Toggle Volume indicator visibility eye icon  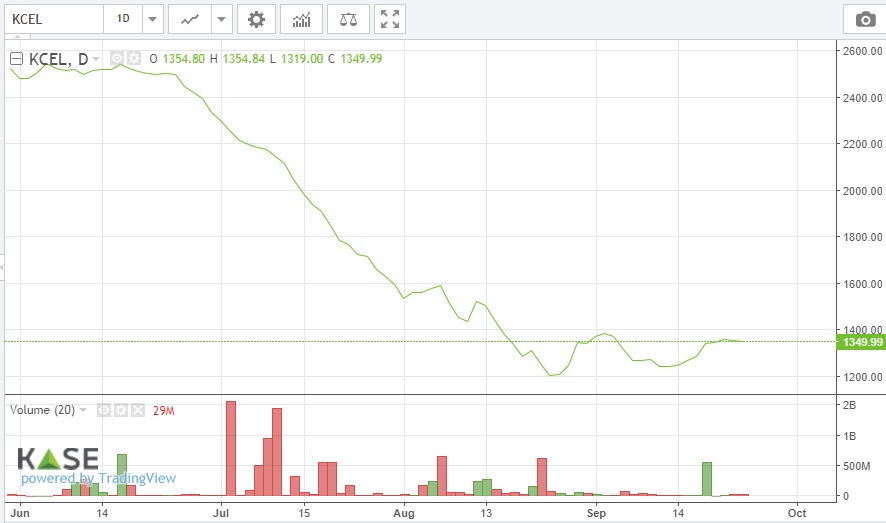pos(103,410)
